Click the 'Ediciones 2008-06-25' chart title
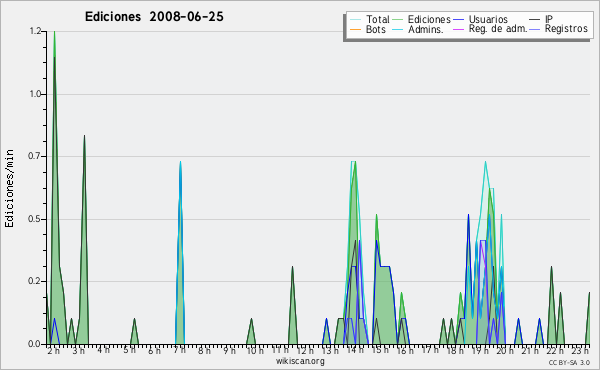600x370 pixels. (x=154, y=17)
